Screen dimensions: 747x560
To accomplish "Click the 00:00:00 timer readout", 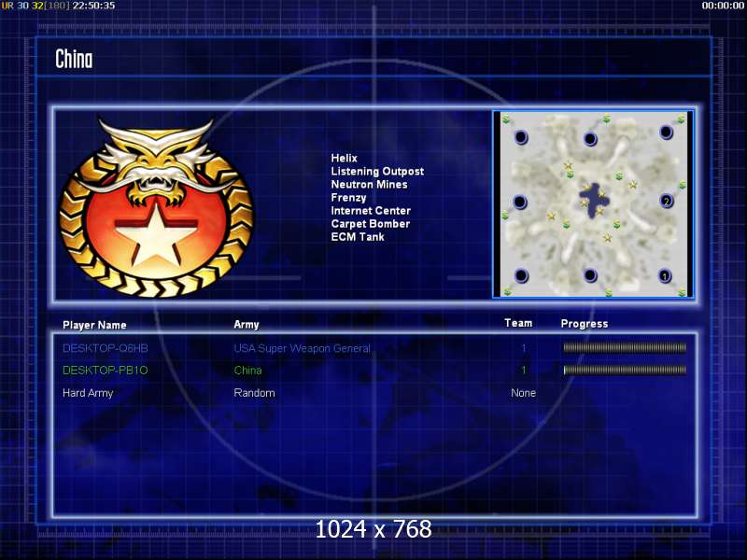I will tap(723, 6).
